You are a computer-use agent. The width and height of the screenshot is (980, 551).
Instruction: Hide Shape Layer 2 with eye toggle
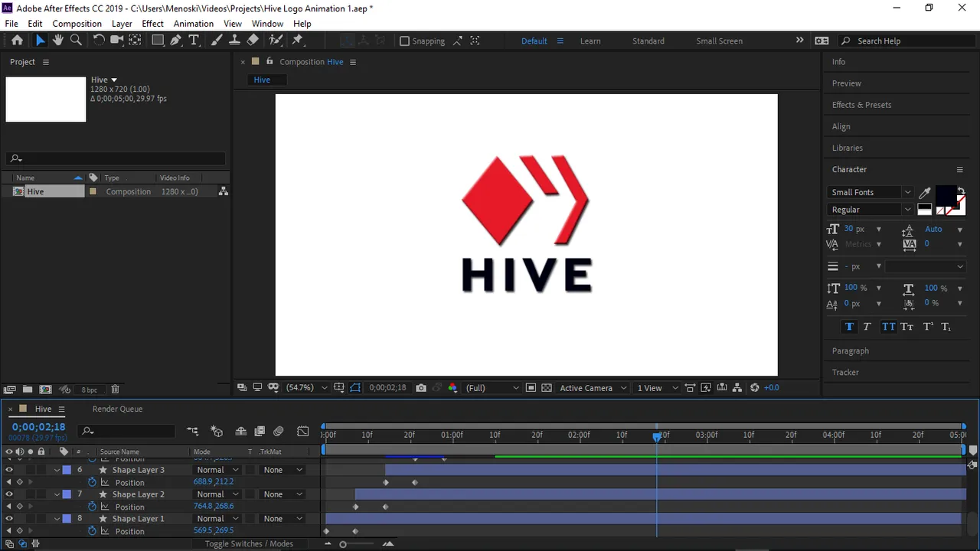point(9,494)
